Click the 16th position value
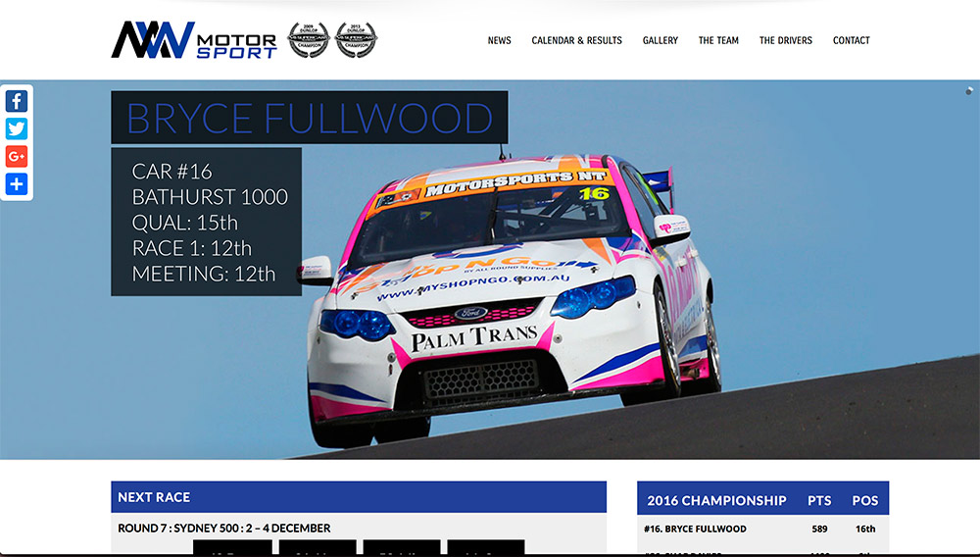Viewport: 980px width, 557px height. click(865, 529)
